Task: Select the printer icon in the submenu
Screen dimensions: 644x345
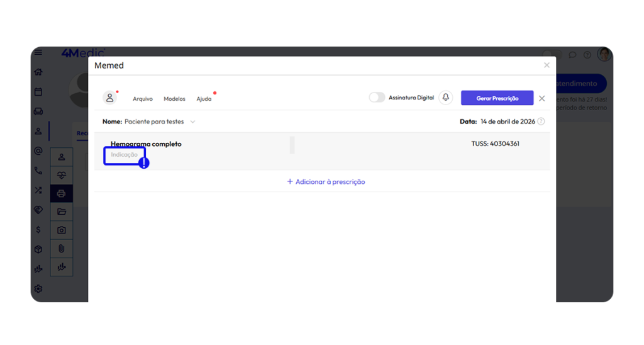Action: point(62,193)
